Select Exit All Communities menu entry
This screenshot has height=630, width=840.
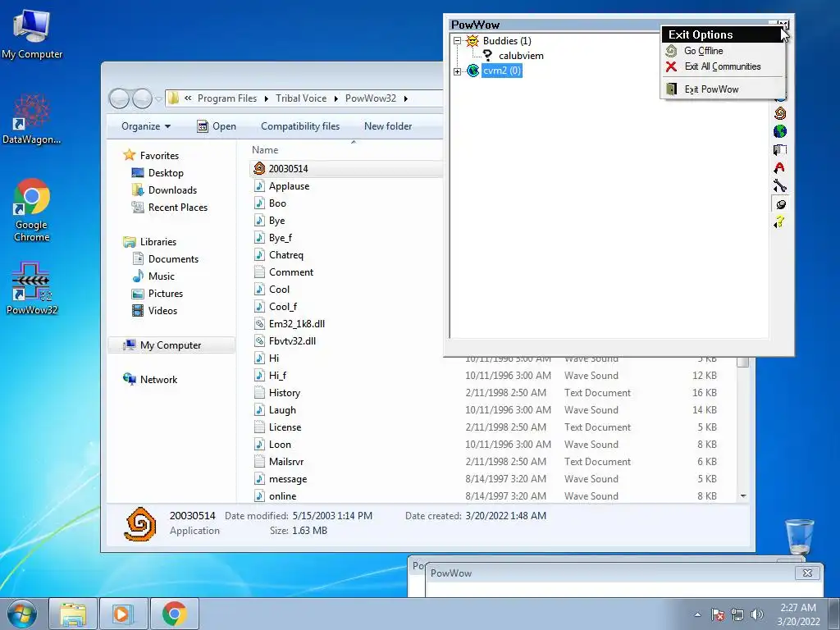(x=722, y=66)
